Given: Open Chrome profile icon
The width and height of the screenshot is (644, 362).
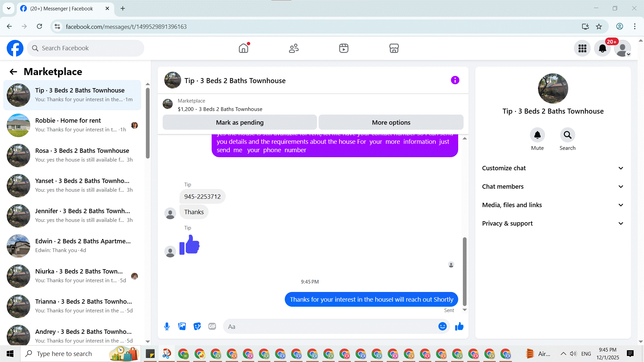Looking at the screenshot, I should click(620, 26).
